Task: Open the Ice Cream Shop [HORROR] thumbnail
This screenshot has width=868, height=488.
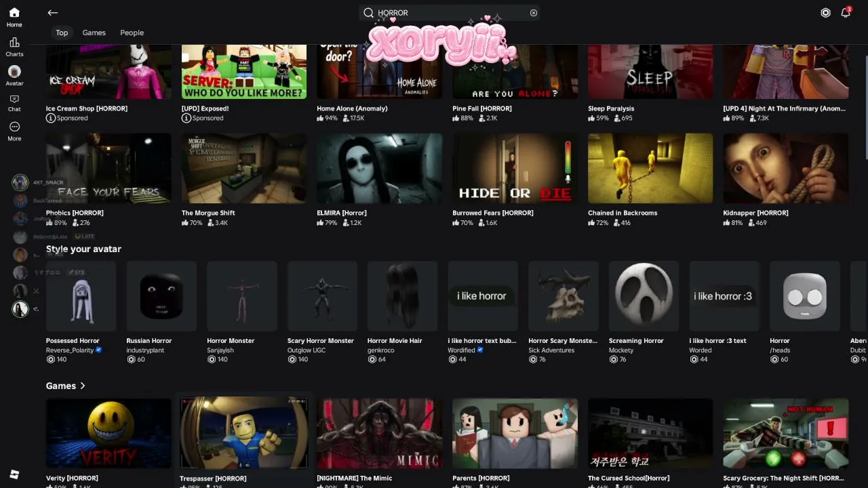Action: tap(108, 72)
